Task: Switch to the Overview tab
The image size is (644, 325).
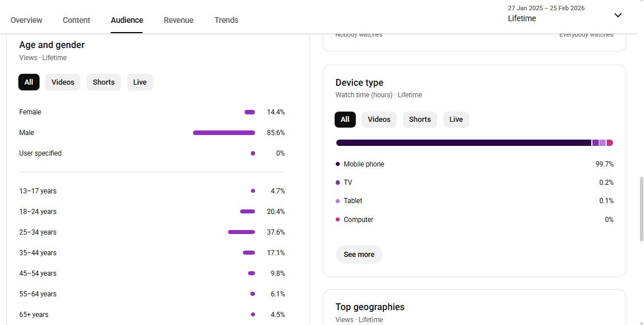Action: point(26,20)
